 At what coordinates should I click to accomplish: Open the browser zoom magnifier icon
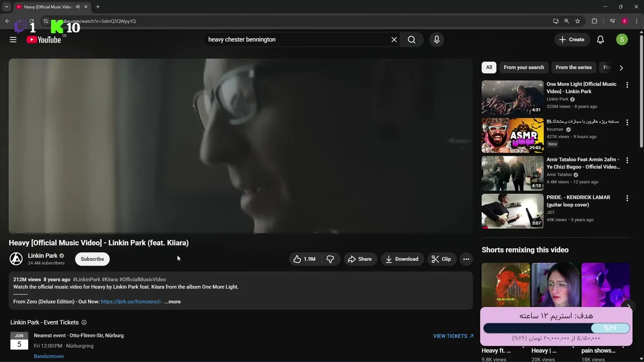[567, 21]
